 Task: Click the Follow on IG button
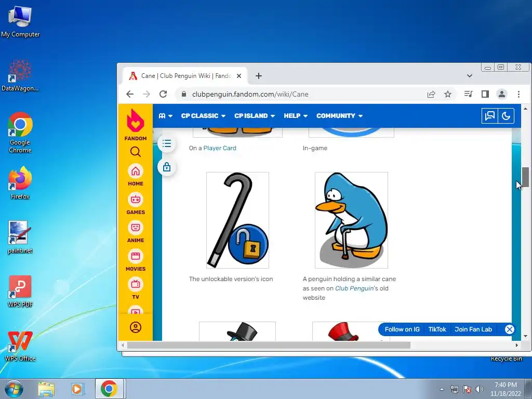click(x=402, y=329)
